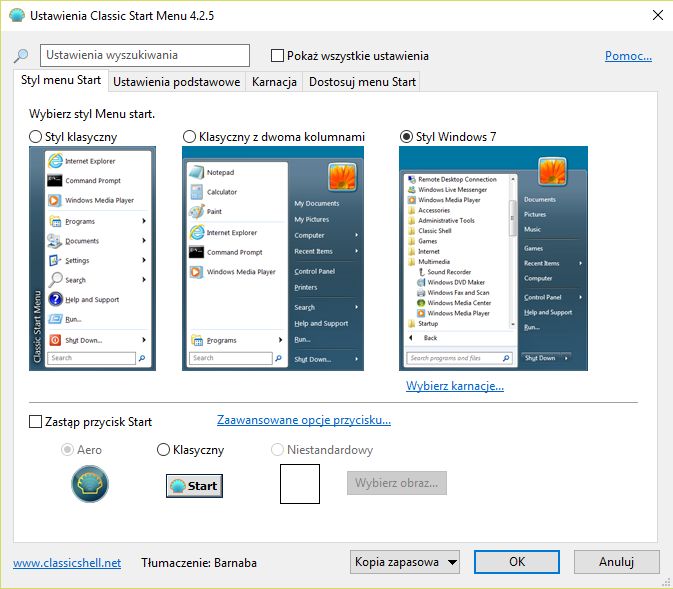
Task: Click Windows DVD Maker icon in Windows 7 preview
Action: (x=421, y=282)
